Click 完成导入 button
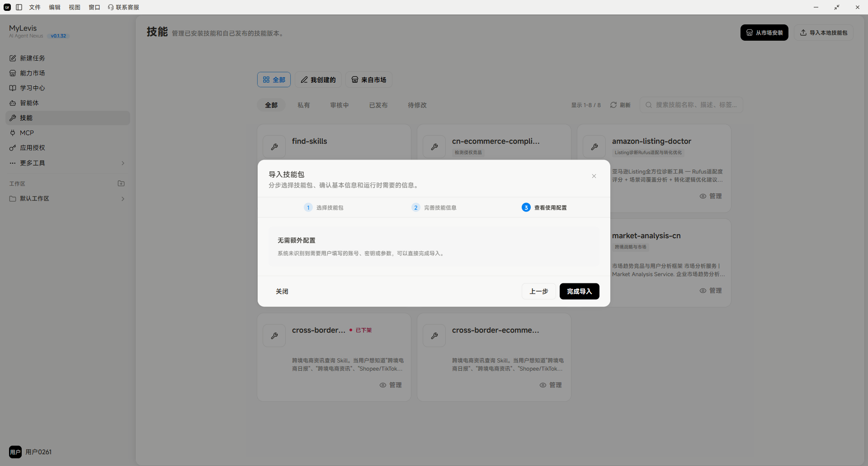The image size is (868, 466). click(x=580, y=292)
